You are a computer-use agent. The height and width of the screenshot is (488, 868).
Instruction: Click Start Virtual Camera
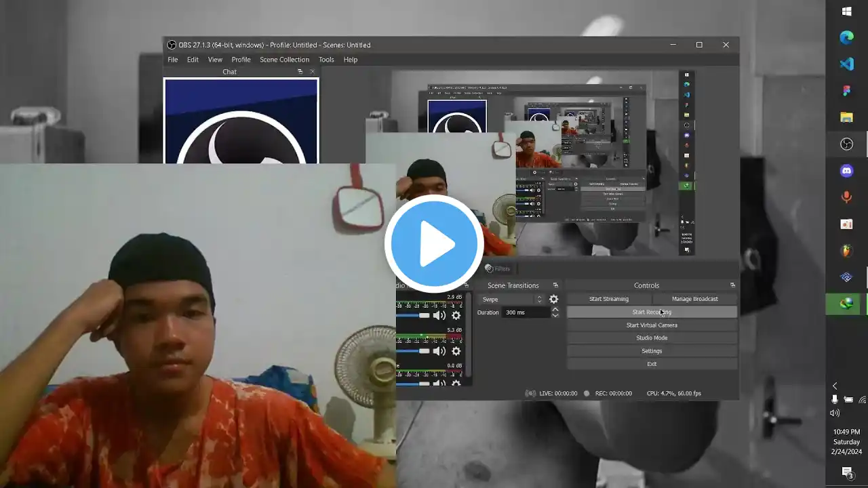click(652, 325)
